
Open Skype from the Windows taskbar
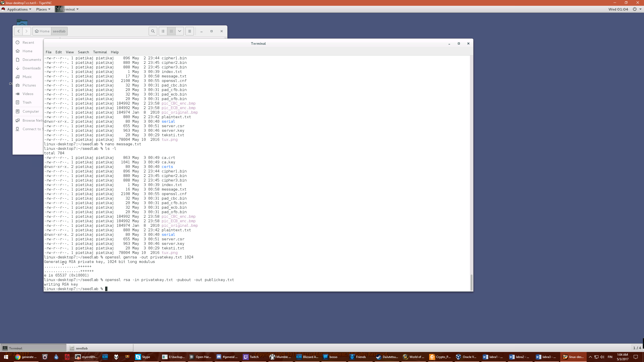tap(143, 357)
